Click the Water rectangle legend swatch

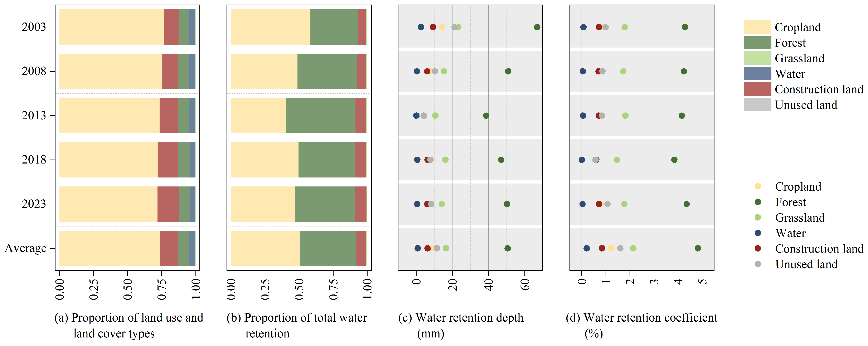(757, 73)
